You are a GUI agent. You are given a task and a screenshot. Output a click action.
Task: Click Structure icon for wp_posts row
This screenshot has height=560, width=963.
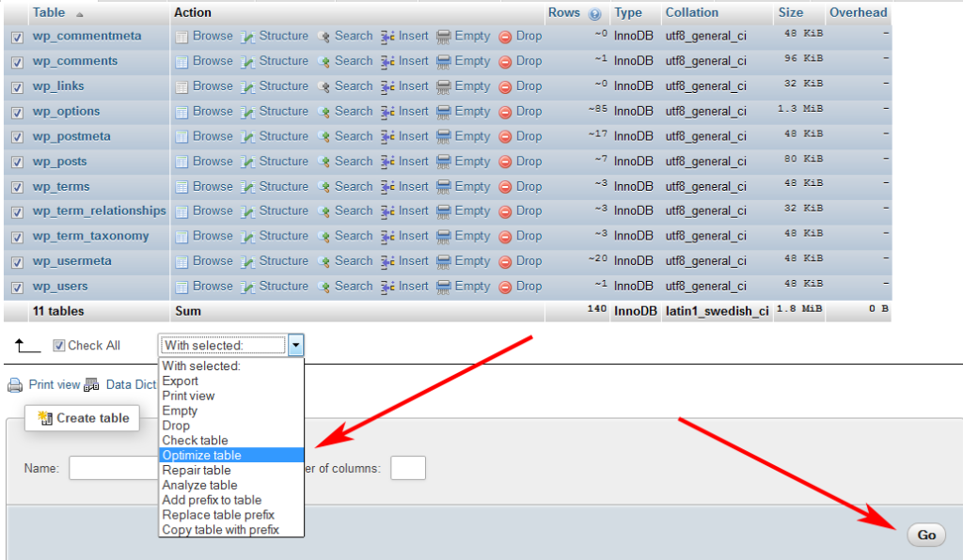[x=247, y=162]
